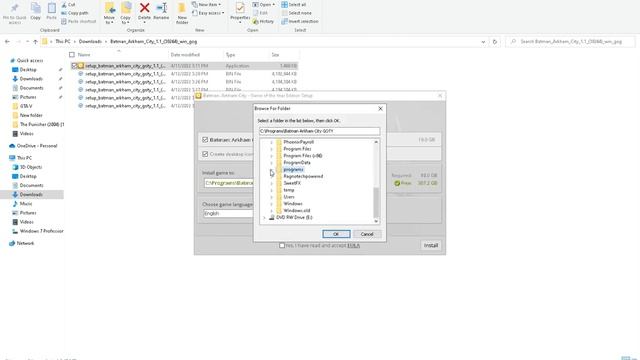Viewport: 640px width, 360px height.
Task: Create a New folder from ribbon
Action: [182, 13]
